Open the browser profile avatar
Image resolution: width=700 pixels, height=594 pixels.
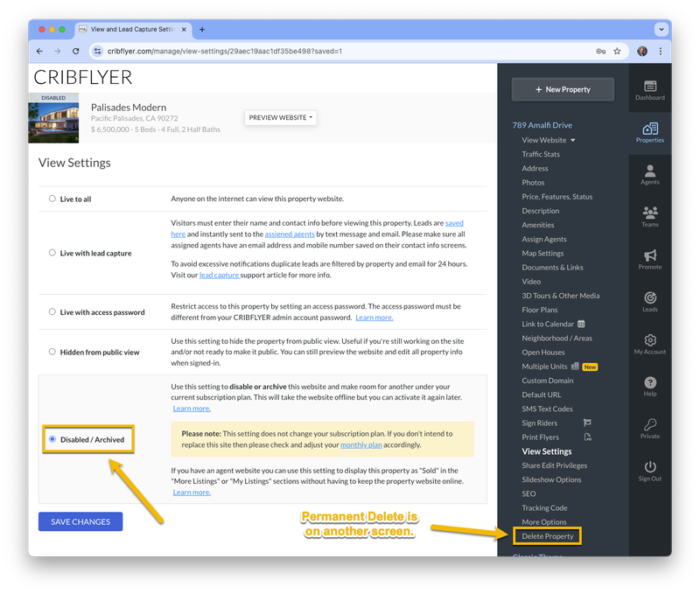coord(642,52)
